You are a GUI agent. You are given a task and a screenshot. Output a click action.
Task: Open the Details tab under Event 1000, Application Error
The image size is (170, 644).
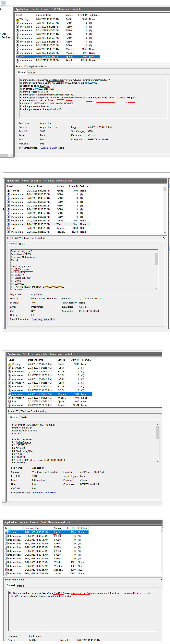click(32, 72)
